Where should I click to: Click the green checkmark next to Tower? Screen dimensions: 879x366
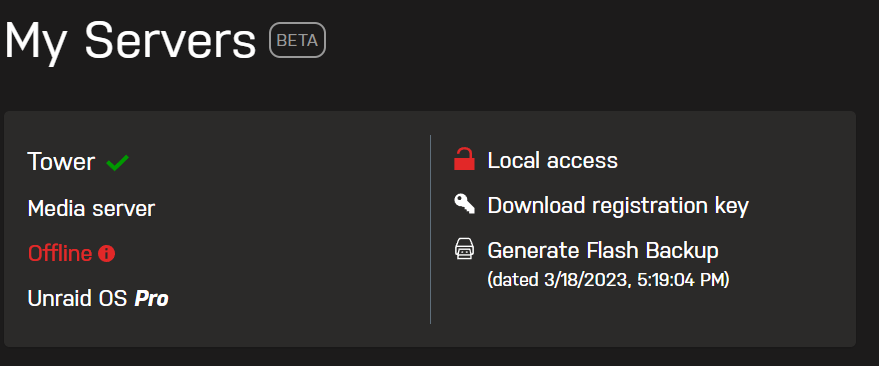[x=118, y=163]
